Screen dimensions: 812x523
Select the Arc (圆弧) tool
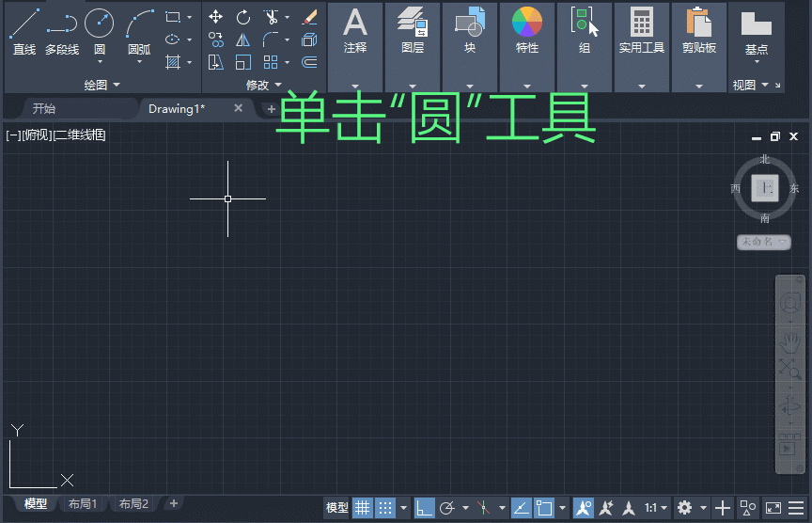click(139, 32)
